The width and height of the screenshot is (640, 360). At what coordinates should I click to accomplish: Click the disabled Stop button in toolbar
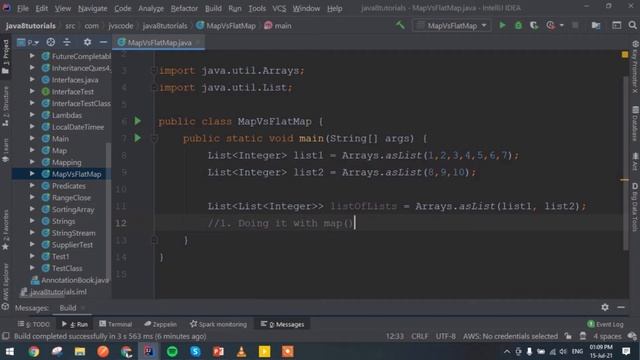click(x=575, y=25)
